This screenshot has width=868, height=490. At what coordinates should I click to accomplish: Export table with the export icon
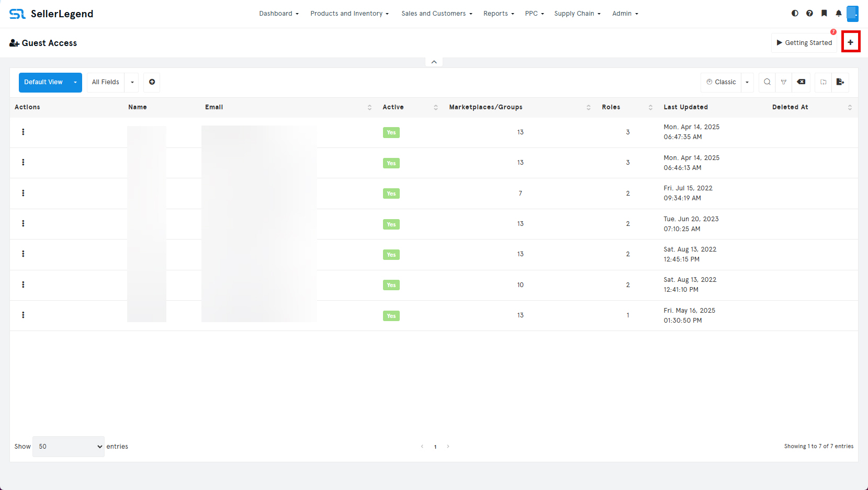pyautogui.click(x=840, y=82)
